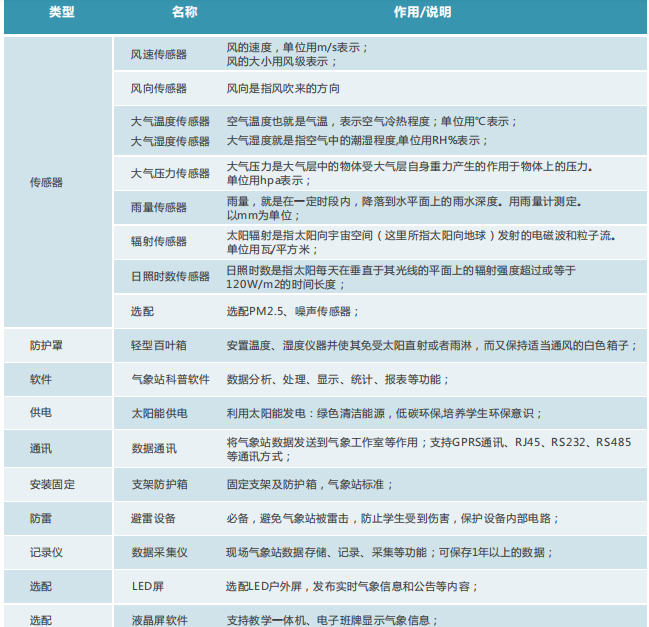Click the 作用/说明 column header
The width and height of the screenshot is (649, 627).
pyautogui.click(x=422, y=12)
